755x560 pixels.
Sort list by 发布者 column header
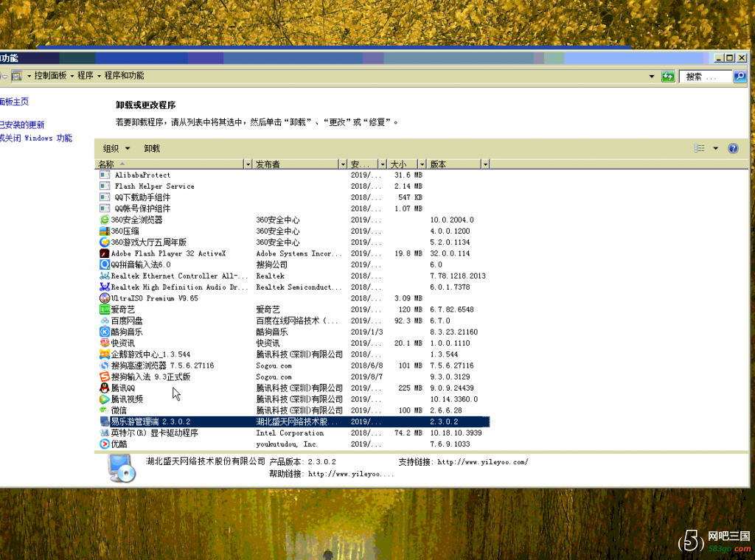[x=296, y=164]
